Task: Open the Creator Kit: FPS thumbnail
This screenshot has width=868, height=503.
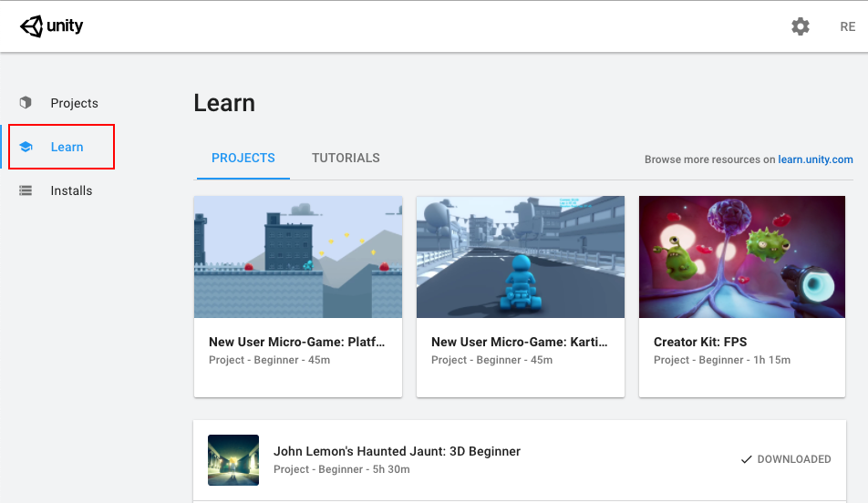Action: click(742, 257)
